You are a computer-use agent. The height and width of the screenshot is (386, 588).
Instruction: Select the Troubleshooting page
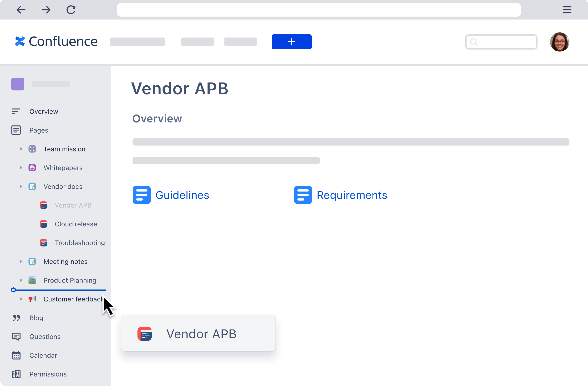click(x=79, y=243)
